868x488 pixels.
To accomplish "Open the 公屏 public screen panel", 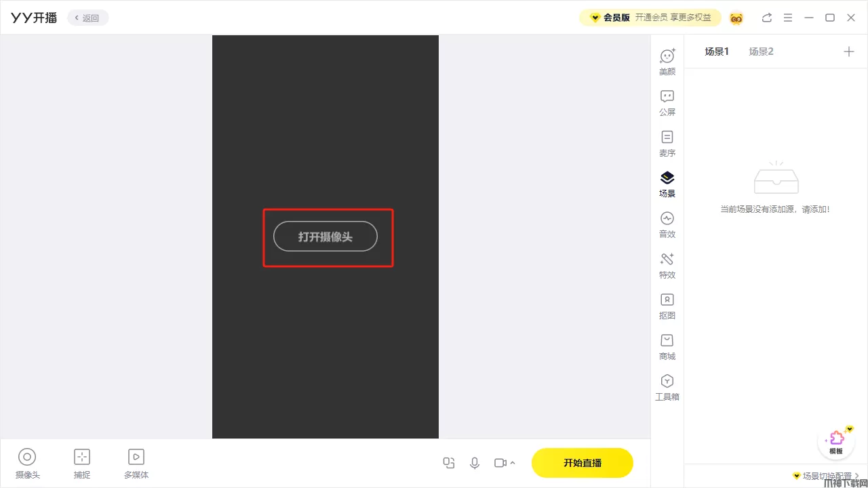I will [x=667, y=102].
